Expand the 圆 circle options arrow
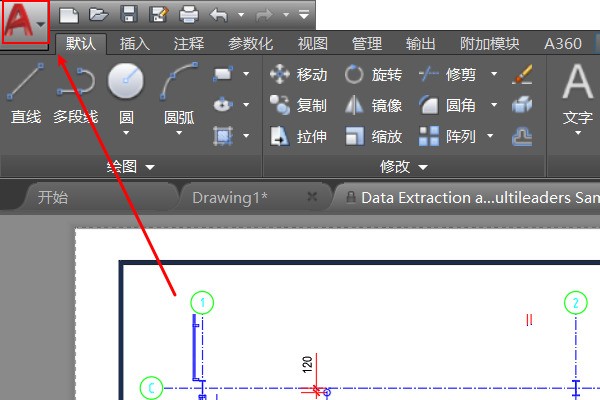 coord(126,133)
